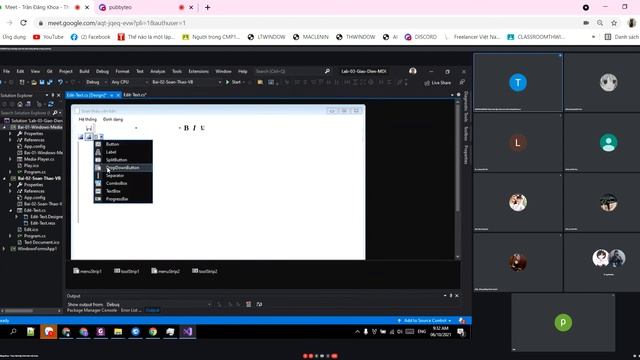640x360 pixels.
Task: Select the toolStrip1 component in the tray
Action: point(127,271)
